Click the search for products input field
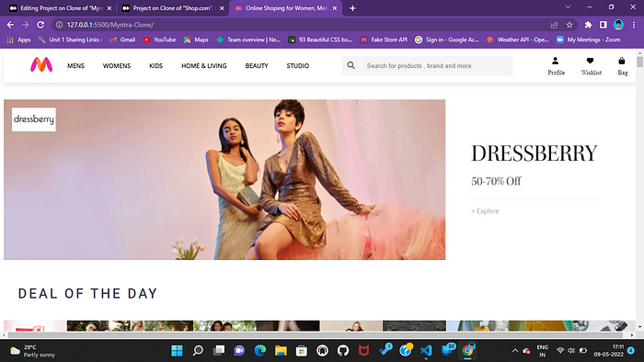Screen dimensions: 644x362 (428, 65)
